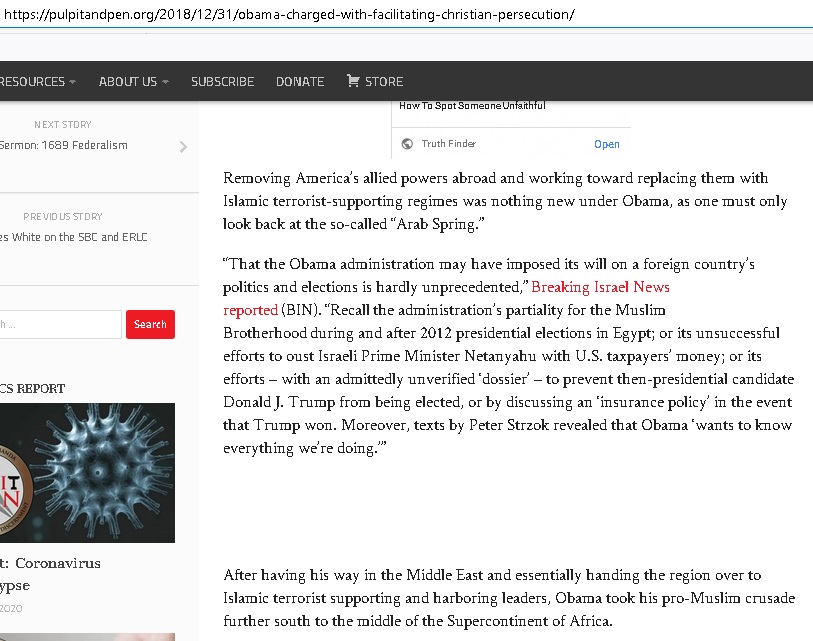Focus the sidebar search input field
The height and width of the screenshot is (641, 813).
coord(60,325)
